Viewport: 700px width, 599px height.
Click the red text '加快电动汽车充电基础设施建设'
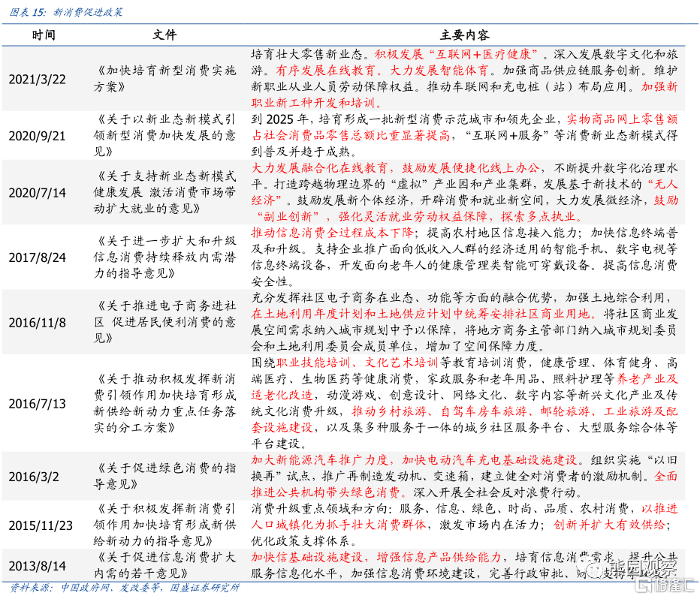click(x=490, y=460)
